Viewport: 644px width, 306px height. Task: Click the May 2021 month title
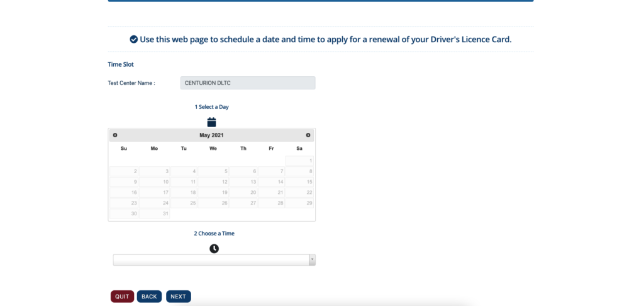pos(211,135)
